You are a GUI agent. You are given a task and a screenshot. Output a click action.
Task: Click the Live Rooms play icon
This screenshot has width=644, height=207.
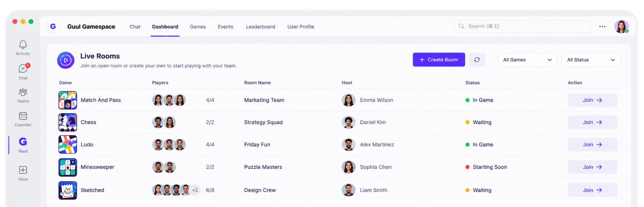coord(66,60)
